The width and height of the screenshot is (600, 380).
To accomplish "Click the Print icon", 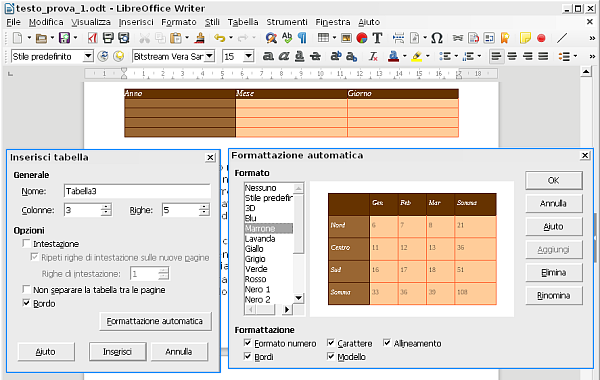I will pos(108,38).
